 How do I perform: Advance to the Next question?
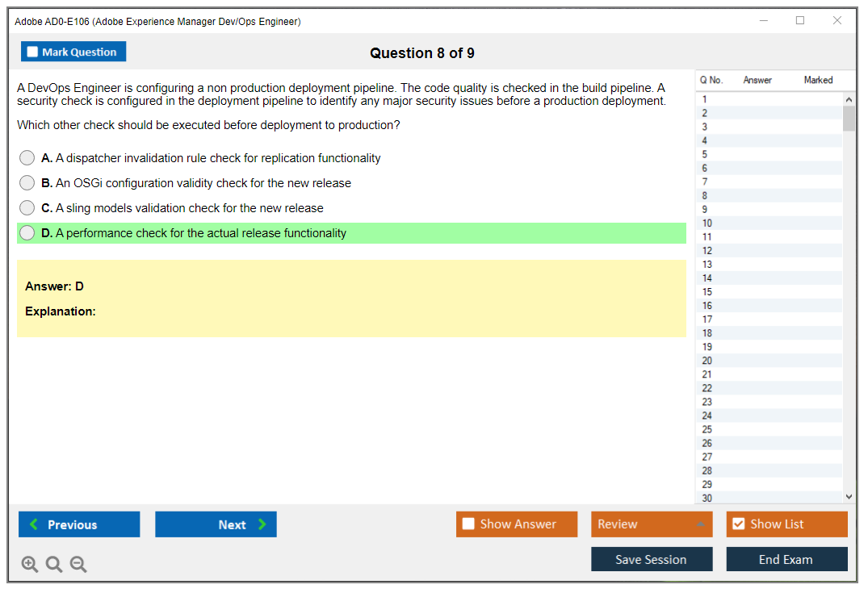216,524
